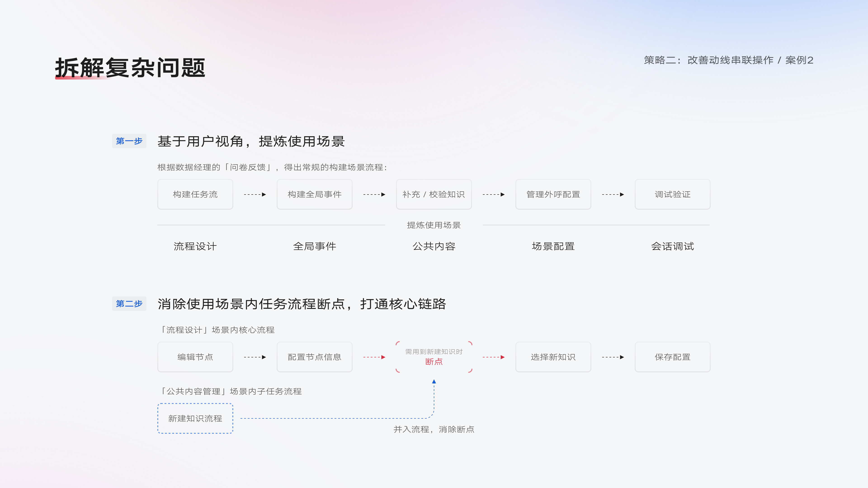Click the 流程设计 scene label
The image size is (868, 488).
click(195, 246)
